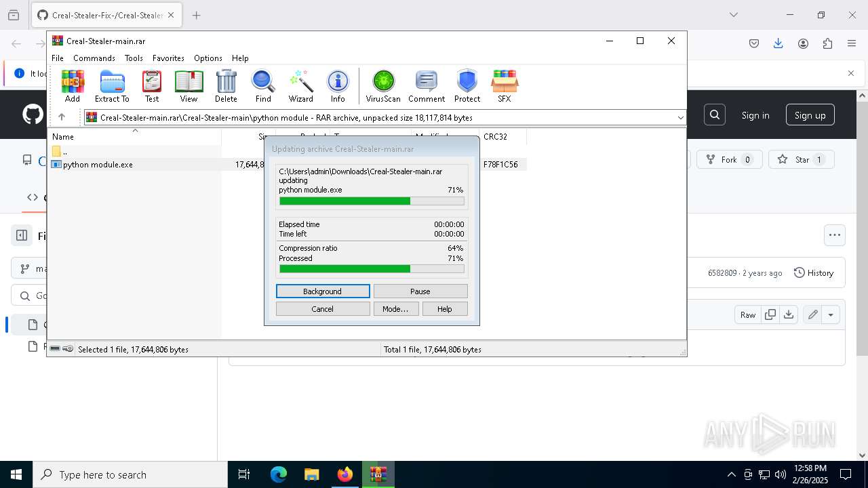Open Microsoft Edge from taskbar
This screenshot has height=488, width=868.
(279, 474)
